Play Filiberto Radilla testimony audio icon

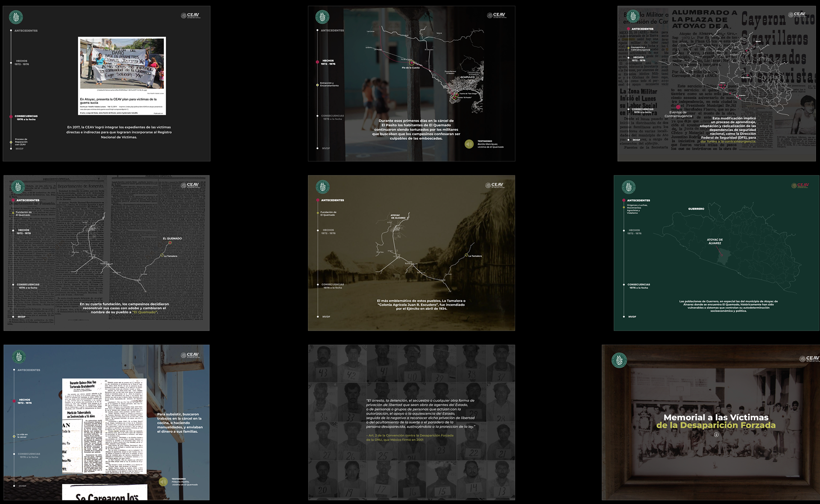163,482
